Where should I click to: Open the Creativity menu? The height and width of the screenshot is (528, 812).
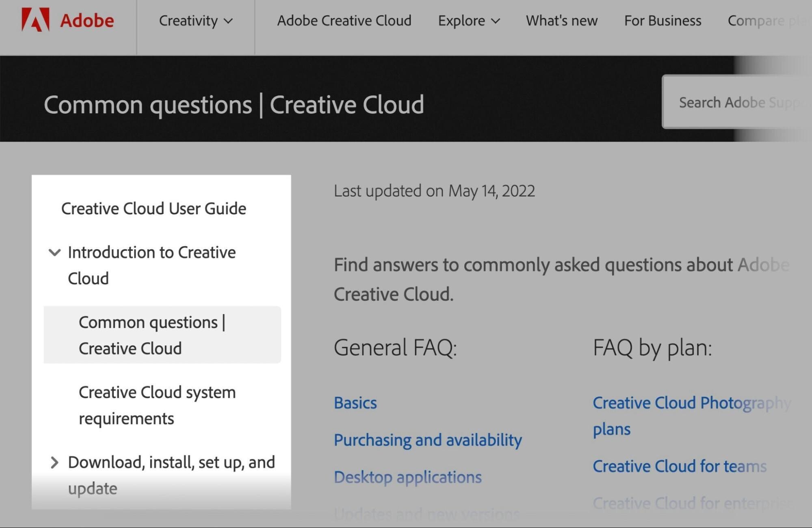pyautogui.click(x=195, y=21)
